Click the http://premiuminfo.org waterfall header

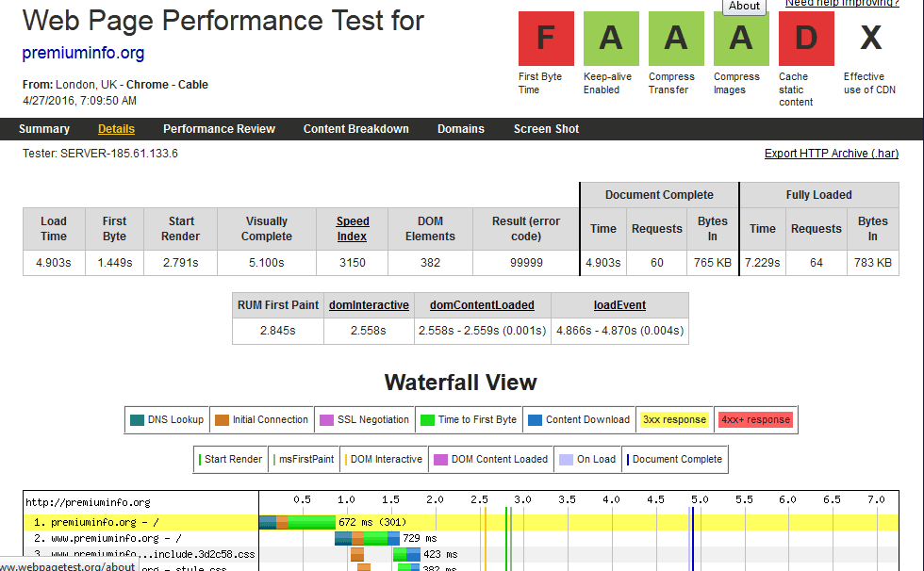(88, 503)
